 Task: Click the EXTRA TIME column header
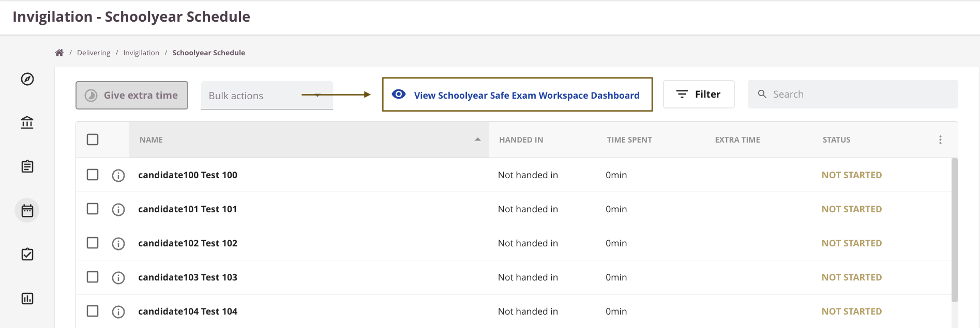737,140
